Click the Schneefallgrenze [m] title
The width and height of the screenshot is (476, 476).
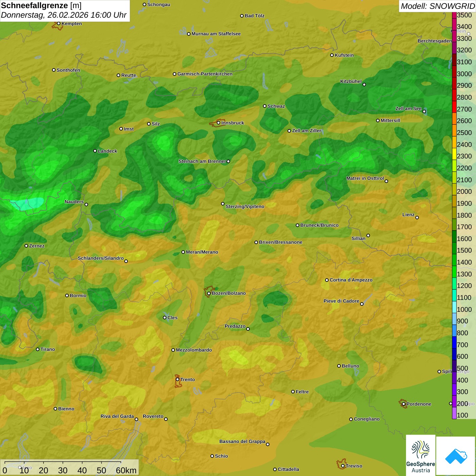41,6
